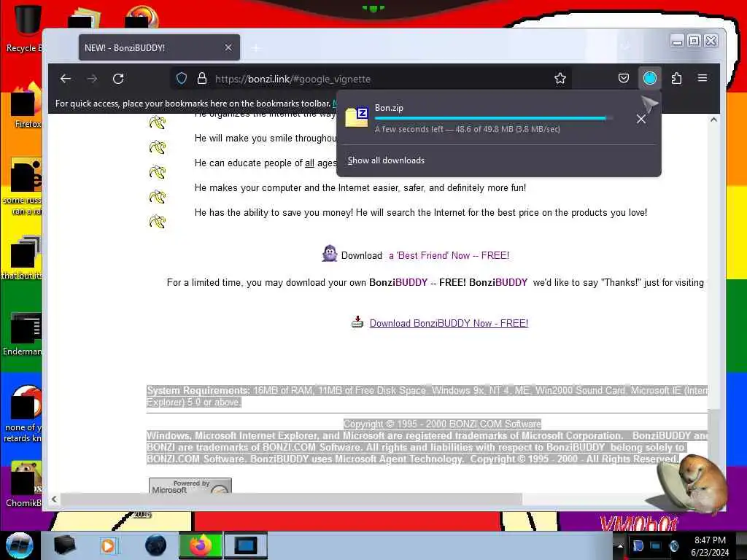This screenshot has height=560, width=747.
Task: Click the black box taskbar icon
Action: (x=65, y=545)
